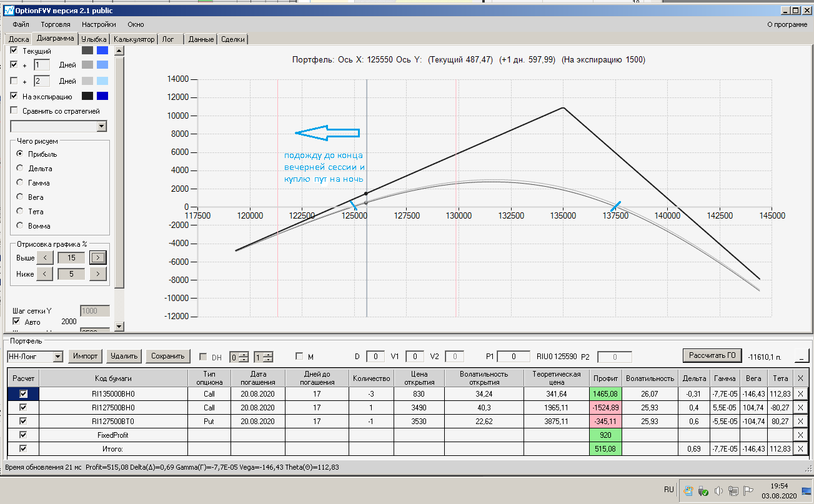Select the Прибыль radio button
The image size is (814, 504).
(x=19, y=154)
